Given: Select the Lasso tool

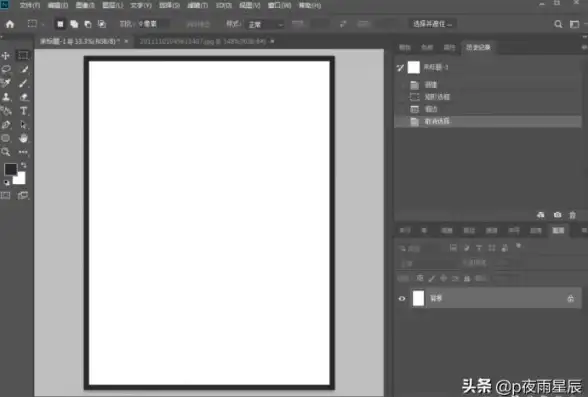Looking at the screenshot, I should 6,69.
